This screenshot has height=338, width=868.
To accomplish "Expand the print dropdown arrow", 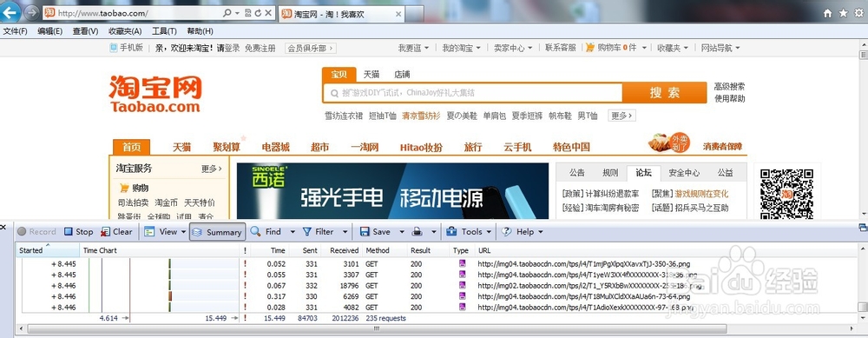I will 434,232.
